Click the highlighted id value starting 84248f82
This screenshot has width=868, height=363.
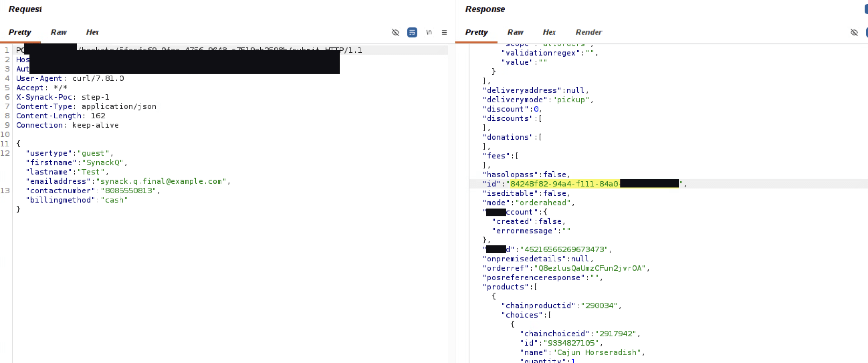594,184
